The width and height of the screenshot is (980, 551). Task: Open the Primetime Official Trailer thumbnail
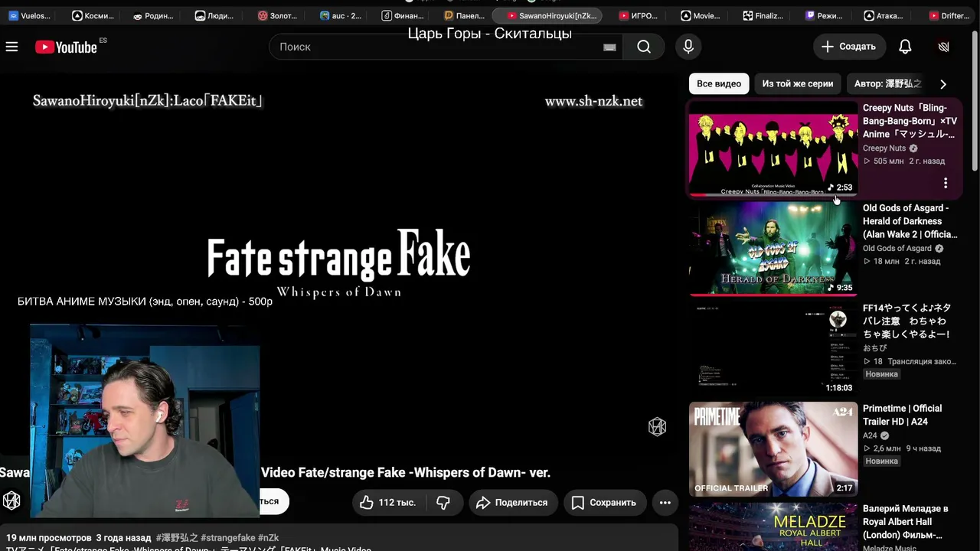[x=773, y=449]
